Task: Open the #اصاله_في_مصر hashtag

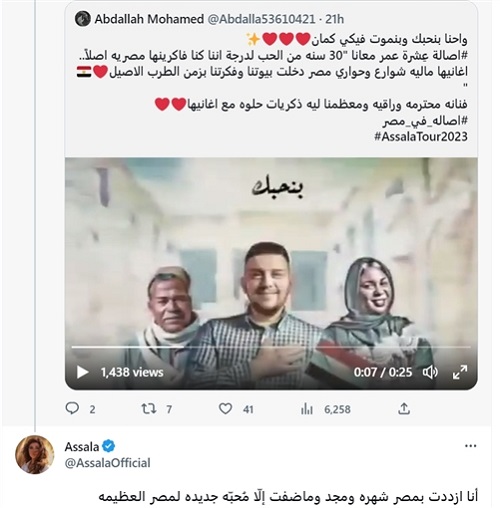Action: coord(425,121)
